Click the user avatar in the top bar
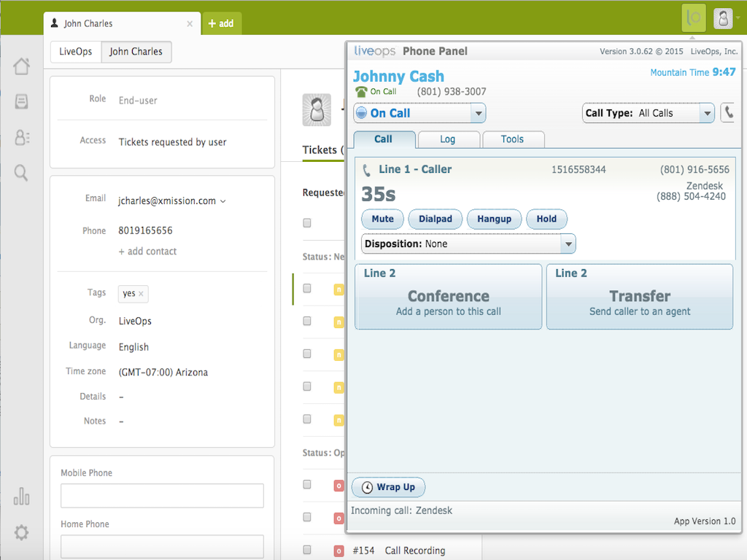Image resolution: width=747 pixels, height=560 pixels. coord(722,17)
